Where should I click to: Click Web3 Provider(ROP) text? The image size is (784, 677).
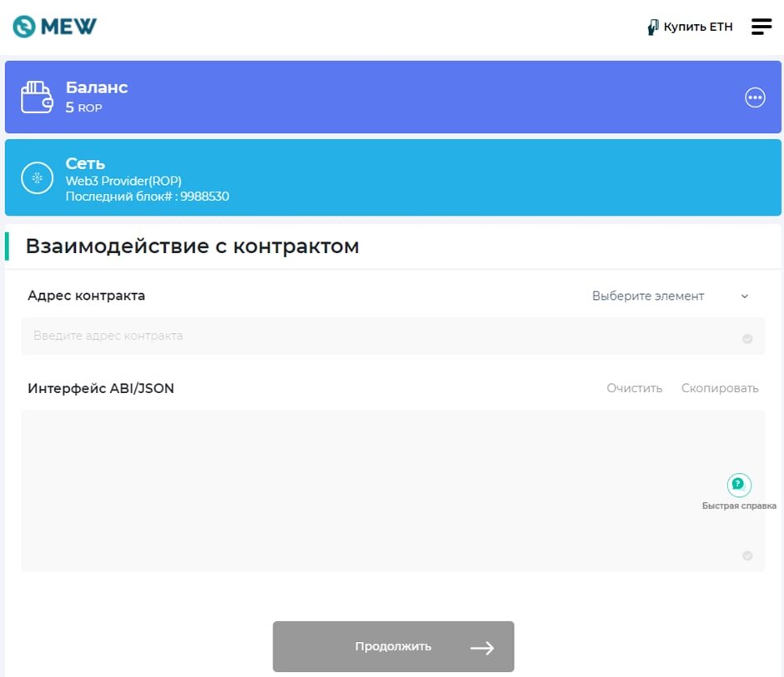click(123, 181)
